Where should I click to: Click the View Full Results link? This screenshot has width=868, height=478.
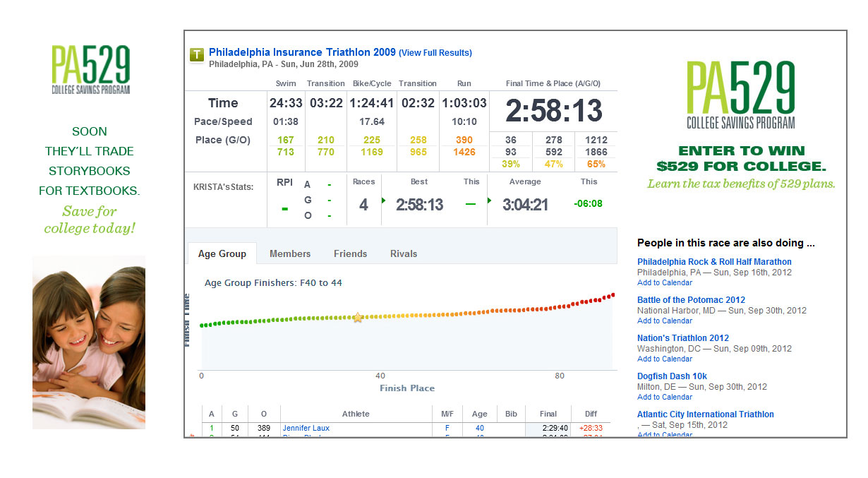point(435,53)
